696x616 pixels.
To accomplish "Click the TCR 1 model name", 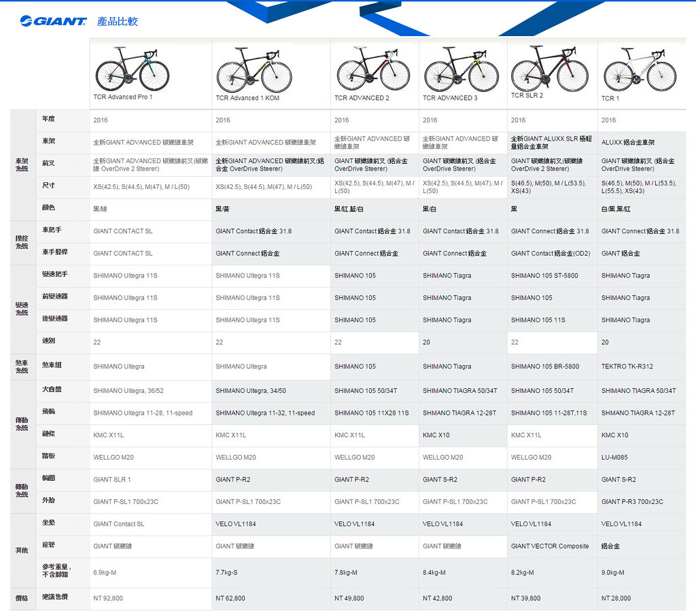I will (x=610, y=98).
